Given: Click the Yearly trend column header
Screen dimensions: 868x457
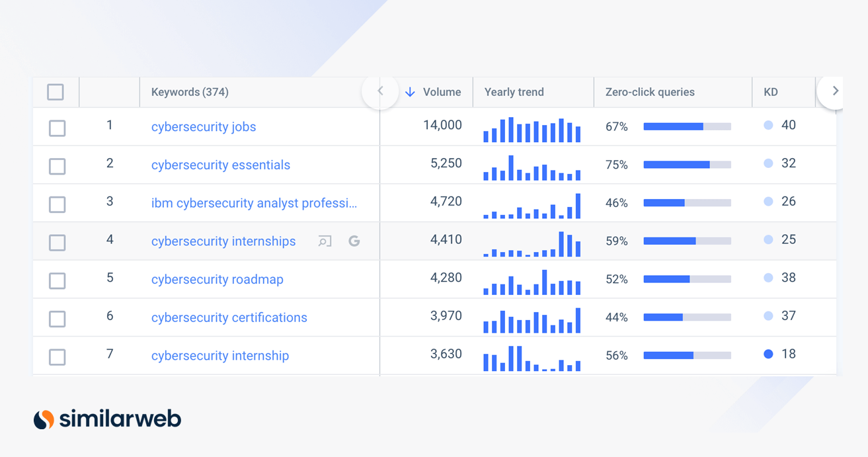Looking at the screenshot, I should click(514, 92).
